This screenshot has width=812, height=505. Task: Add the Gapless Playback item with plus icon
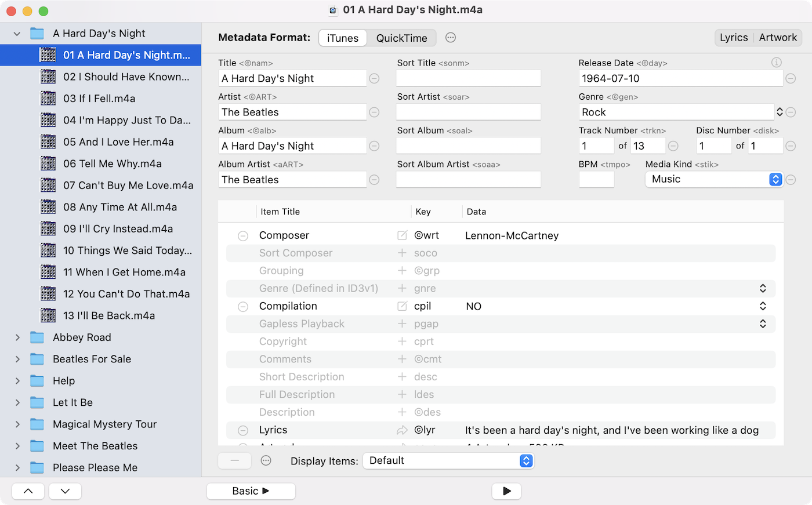402,324
